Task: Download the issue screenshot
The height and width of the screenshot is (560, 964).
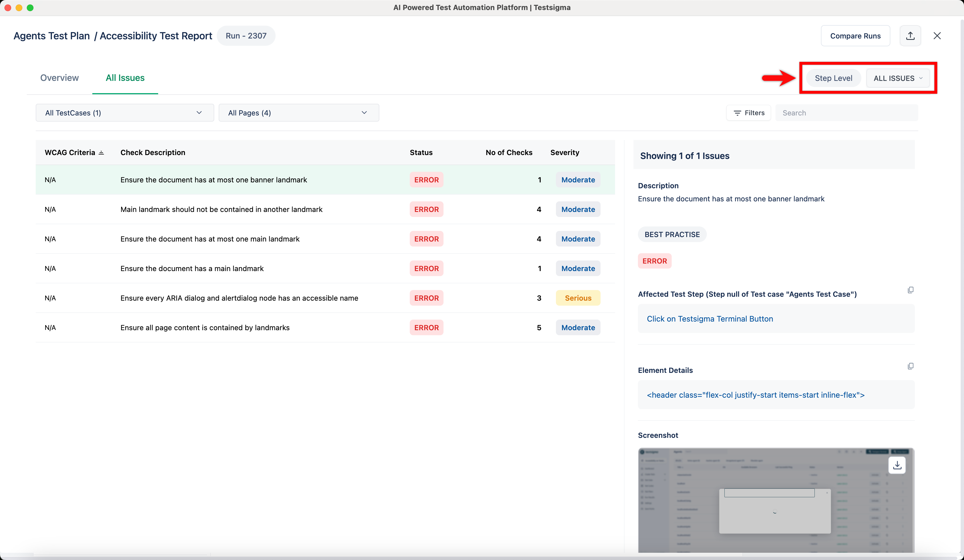Action: (x=897, y=465)
